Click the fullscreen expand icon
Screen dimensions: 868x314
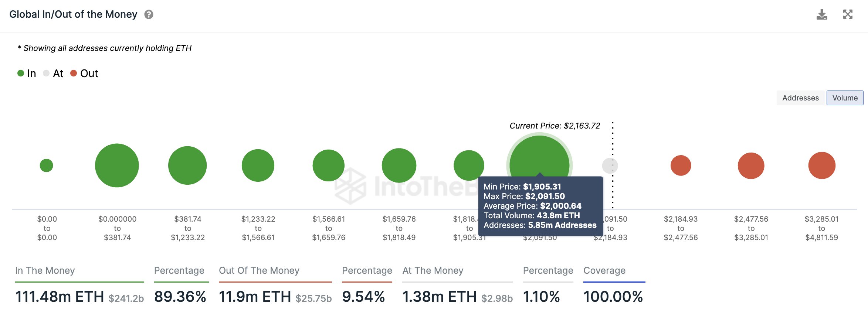848,14
